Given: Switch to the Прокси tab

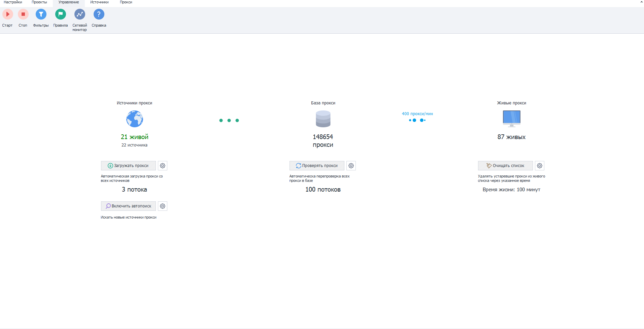Looking at the screenshot, I should point(126,2).
